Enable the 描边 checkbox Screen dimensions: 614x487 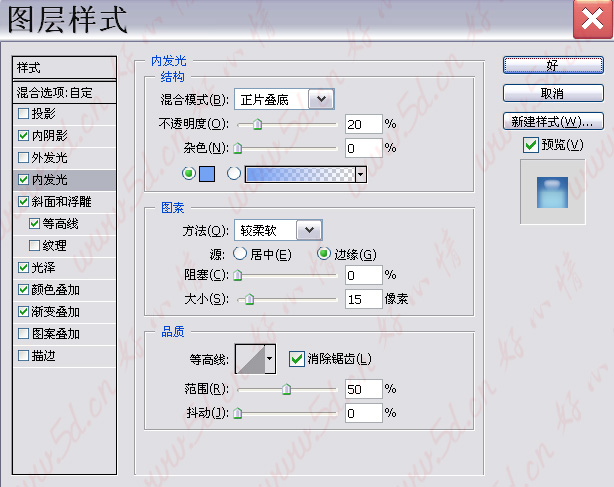pyautogui.click(x=23, y=355)
